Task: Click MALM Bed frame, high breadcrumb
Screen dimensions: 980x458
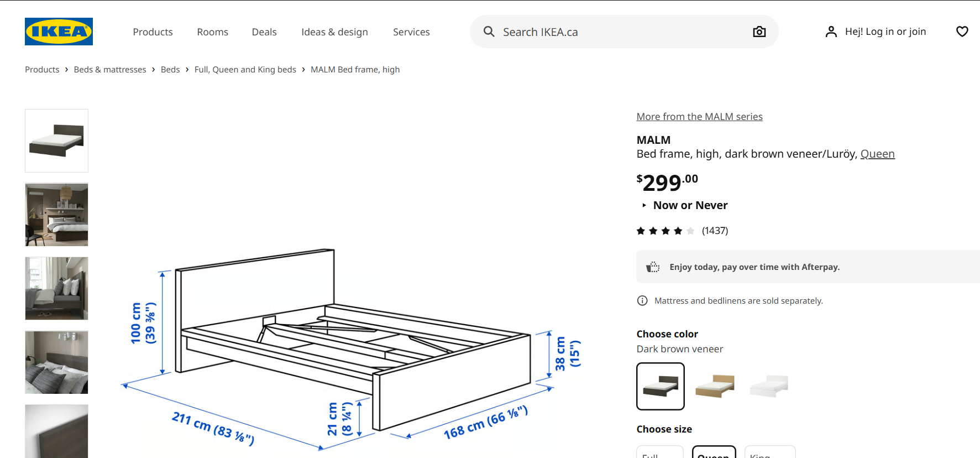Action: tap(355, 69)
